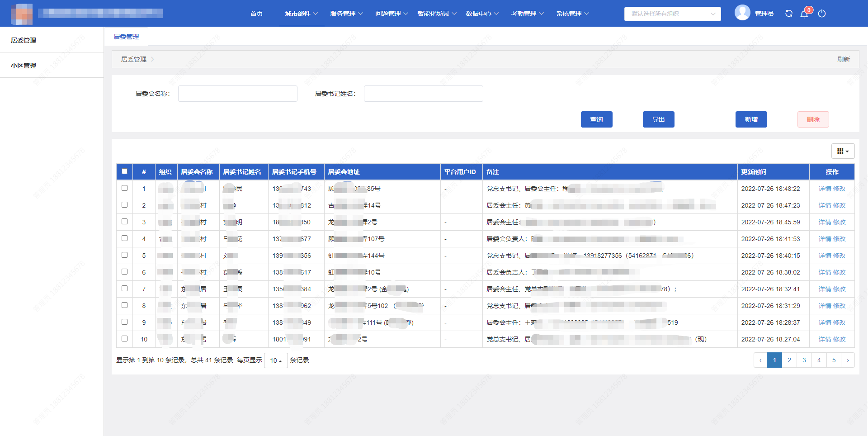This screenshot has width=868, height=436.
Task: Expand the 问题管理 menu
Action: (x=392, y=14)
